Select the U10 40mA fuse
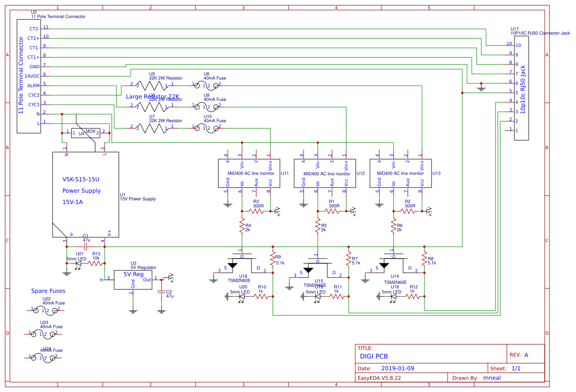This screenshot has height=392, width=576. click(206, 127)
